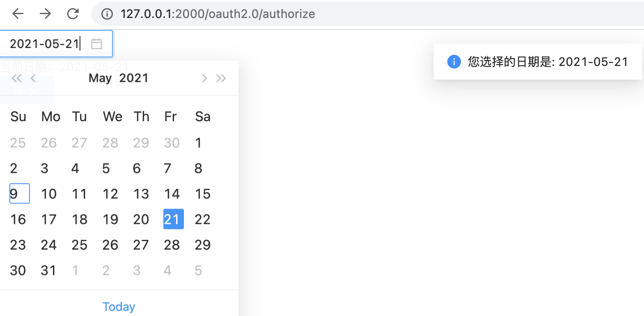Select grayed April 30 date
Viewport: 644px width, 316px height.
click(172, 143)
